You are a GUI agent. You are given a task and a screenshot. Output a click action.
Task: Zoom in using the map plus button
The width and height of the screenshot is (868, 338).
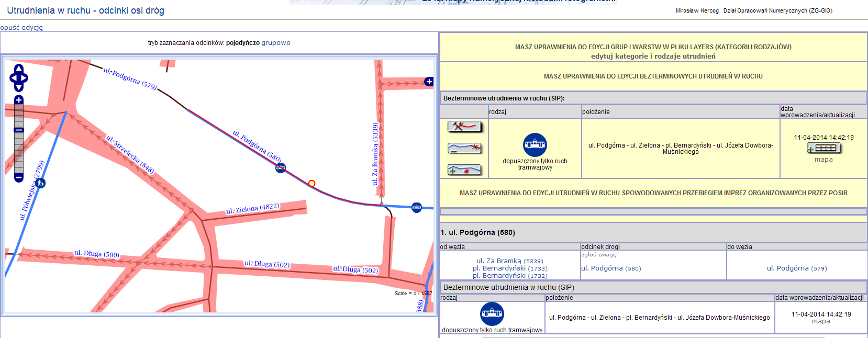coord(19,100)
